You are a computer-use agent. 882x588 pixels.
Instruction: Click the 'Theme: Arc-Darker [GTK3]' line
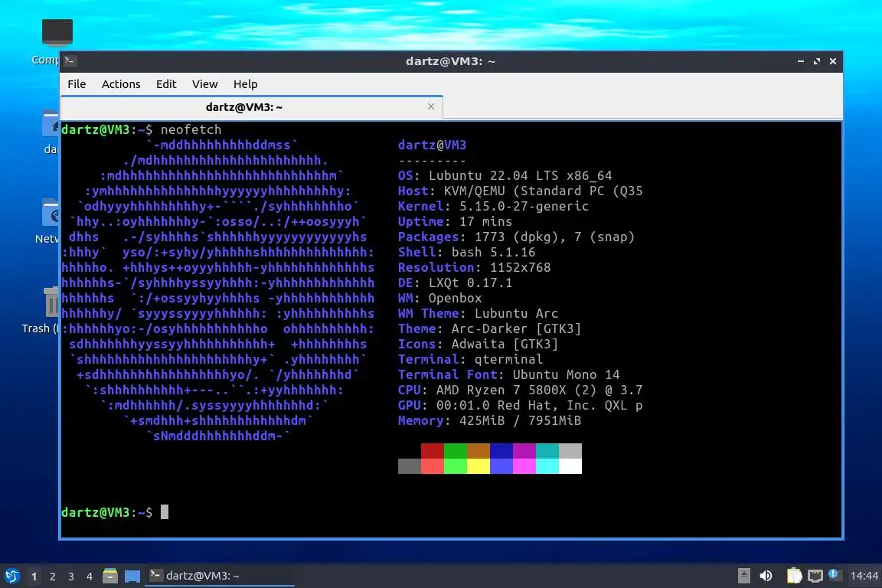(489, 328)
